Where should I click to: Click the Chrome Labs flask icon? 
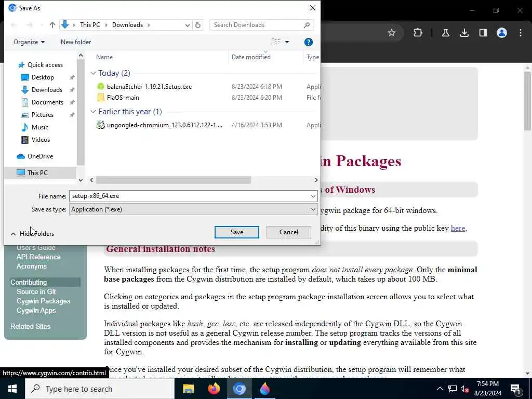[445, 33]
